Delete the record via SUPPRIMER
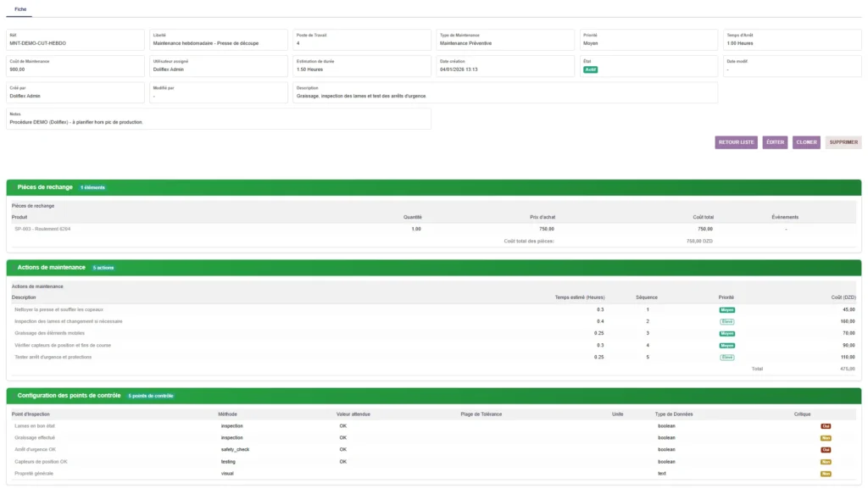Screen dimensions: 868x489 pos(843,142)
